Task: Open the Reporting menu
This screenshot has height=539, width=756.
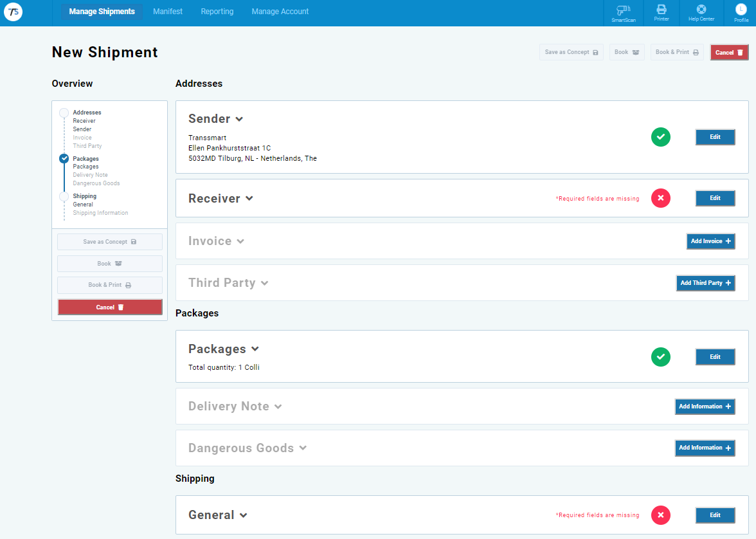Action: (x=217, y=12)
